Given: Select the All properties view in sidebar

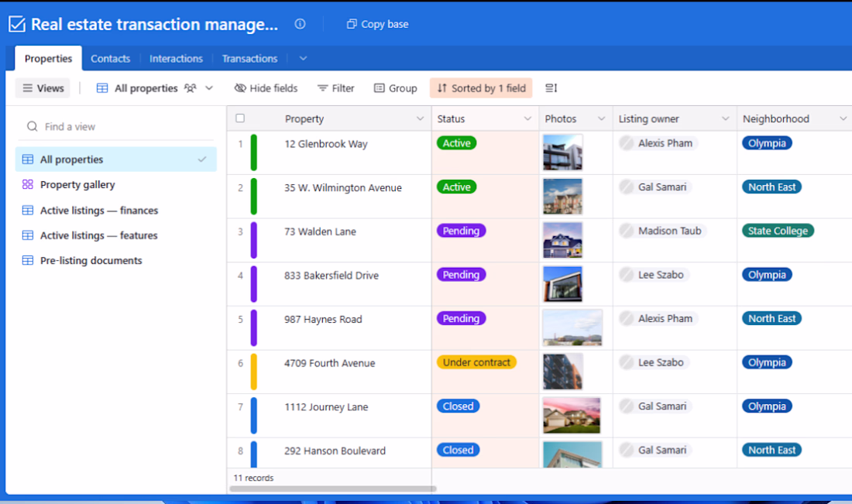Looking at the screenshot, I should tap(115, 159).
